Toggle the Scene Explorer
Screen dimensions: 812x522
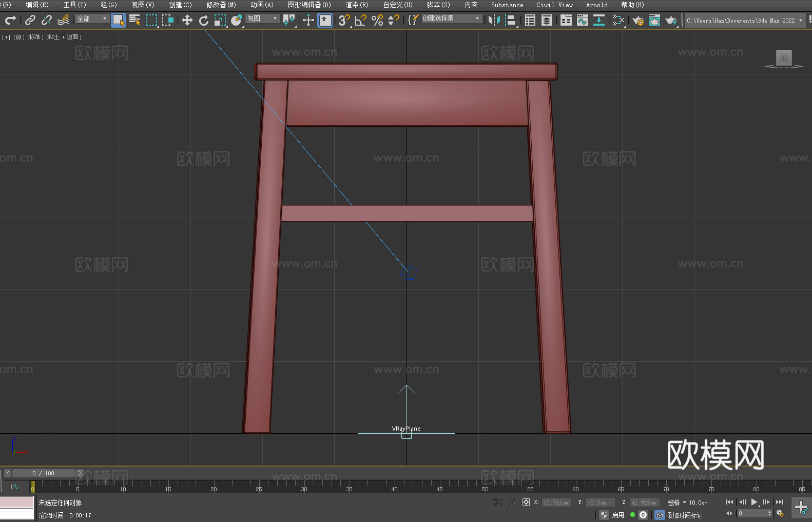point(530,20)
